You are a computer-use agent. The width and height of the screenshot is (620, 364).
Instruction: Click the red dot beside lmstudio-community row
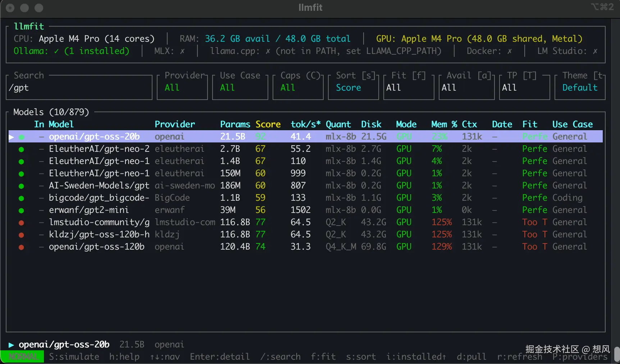pos(21,223)
